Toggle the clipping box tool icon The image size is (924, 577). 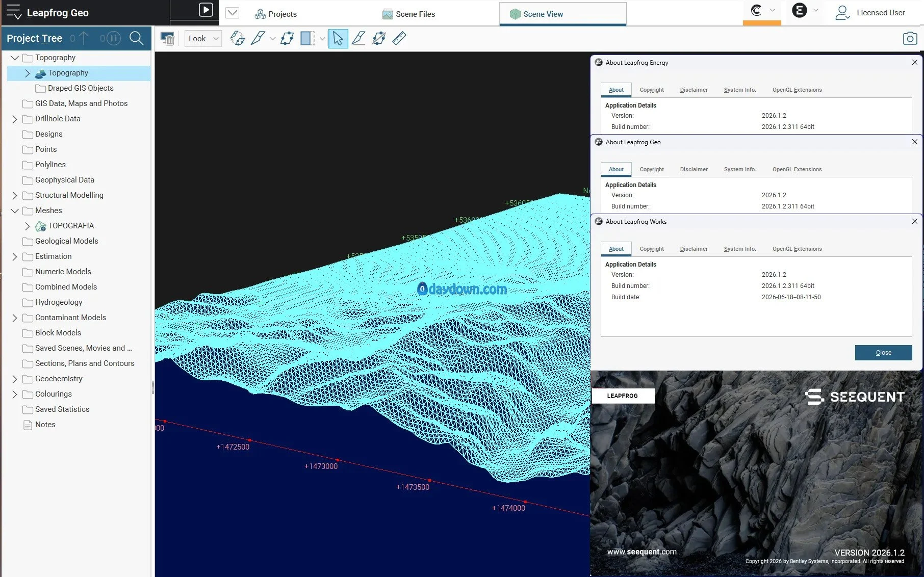[x=307, y=38]
